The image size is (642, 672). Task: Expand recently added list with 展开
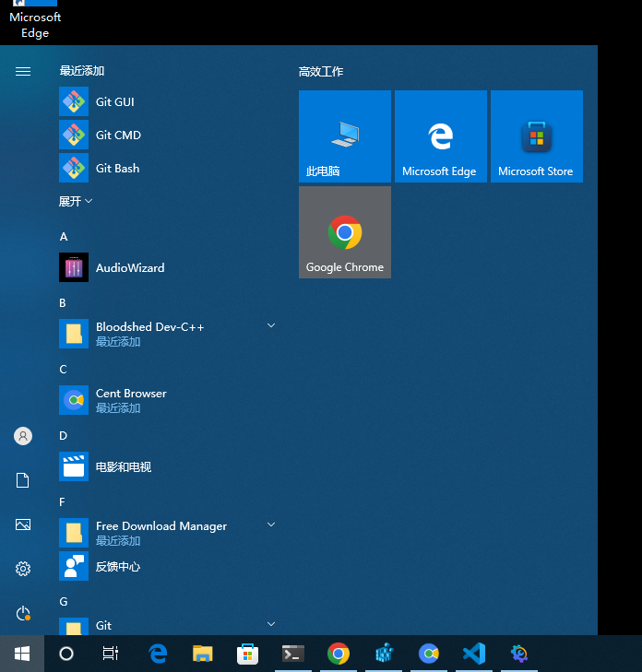[76, 201]
